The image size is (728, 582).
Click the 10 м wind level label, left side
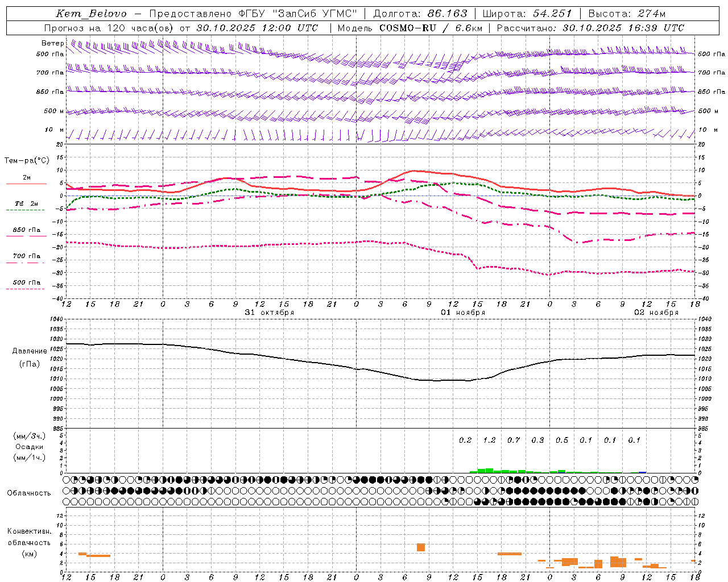point(55,130)
